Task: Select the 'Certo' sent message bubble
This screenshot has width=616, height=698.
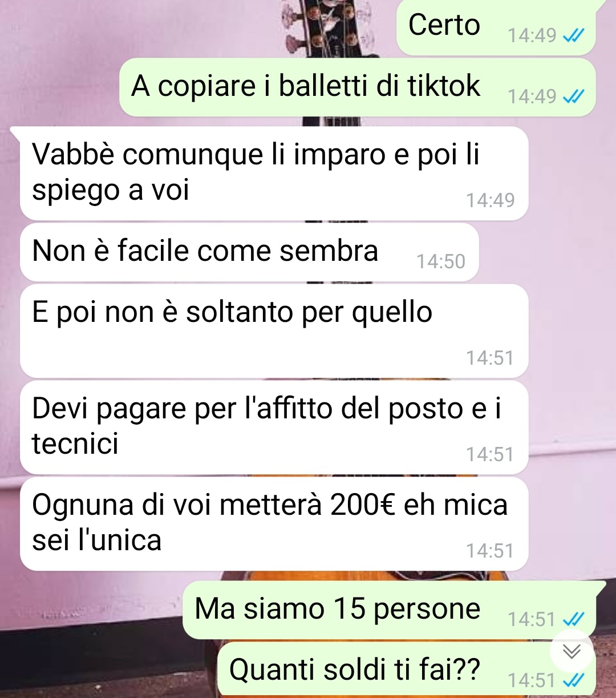Action: [x=496, y=27]
